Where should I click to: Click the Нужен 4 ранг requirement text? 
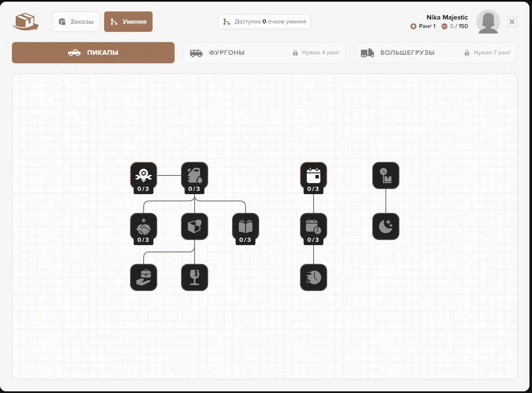coord(321,53)
